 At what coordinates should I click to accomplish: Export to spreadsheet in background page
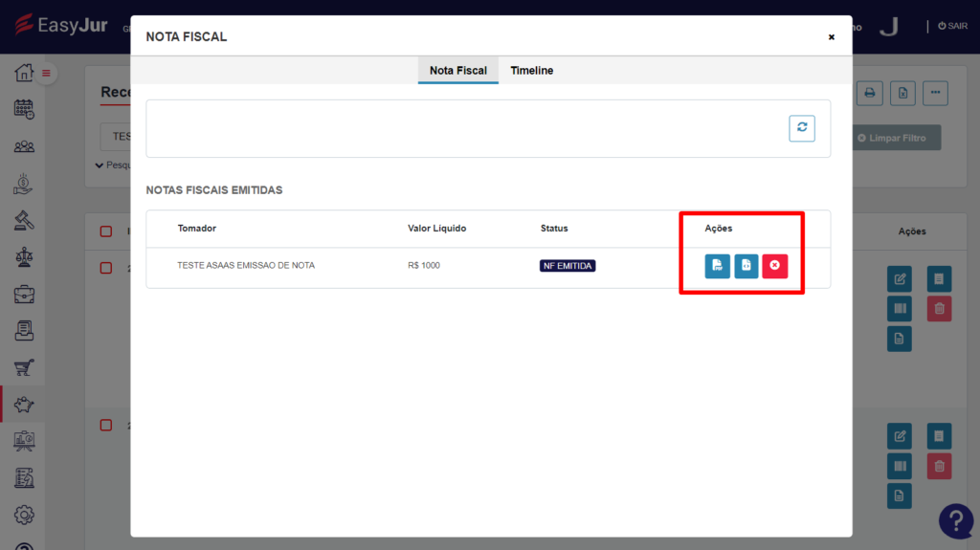click(902, 93)
